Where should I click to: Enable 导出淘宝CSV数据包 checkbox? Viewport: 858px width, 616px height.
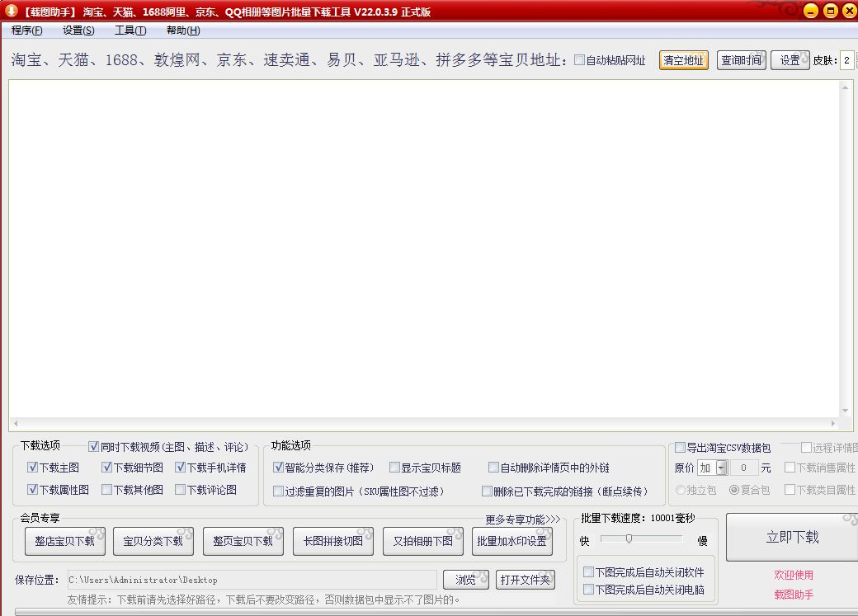(680, 448)
